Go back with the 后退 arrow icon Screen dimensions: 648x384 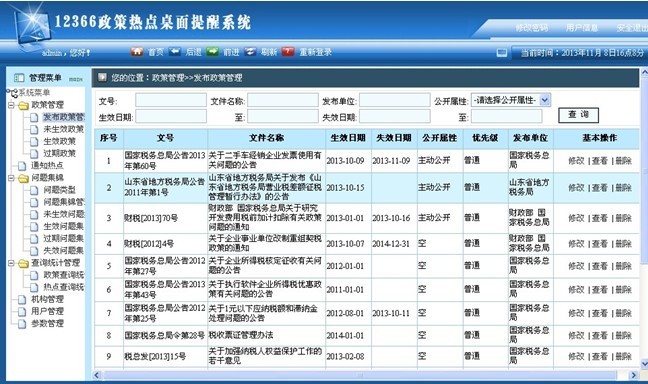click(175, 52)
